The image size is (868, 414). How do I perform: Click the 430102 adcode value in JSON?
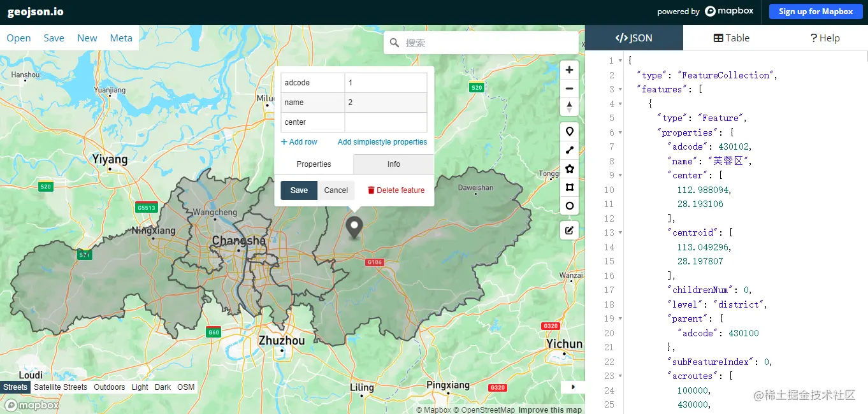click(x=735, y=146)
